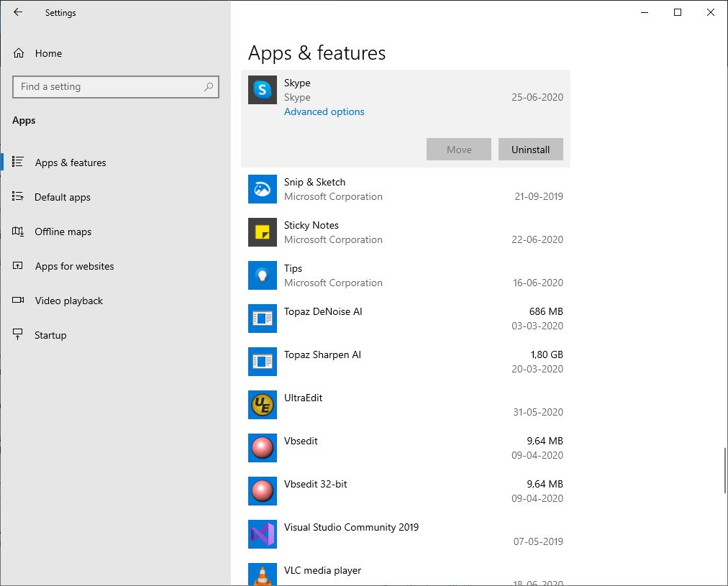
Task: Uninstall the Skype app
Action: [x=531, y=150]
